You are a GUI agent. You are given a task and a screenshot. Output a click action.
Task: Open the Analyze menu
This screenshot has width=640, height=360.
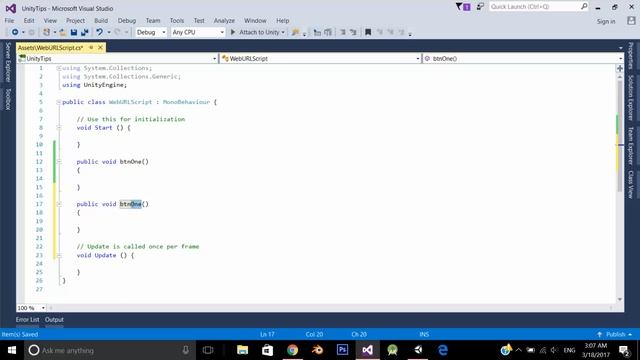tap(224, 20)
